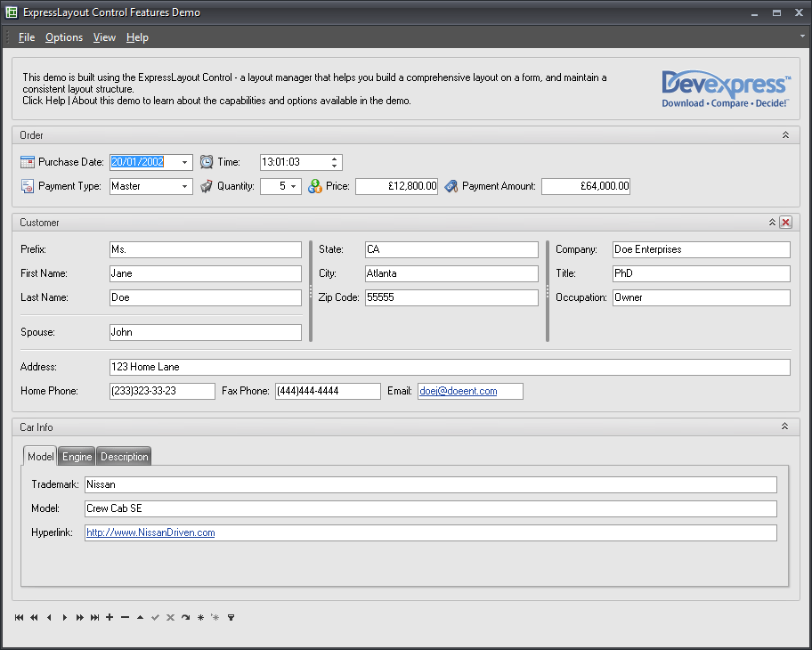Collapse the Order group

(x=785, y=135)
